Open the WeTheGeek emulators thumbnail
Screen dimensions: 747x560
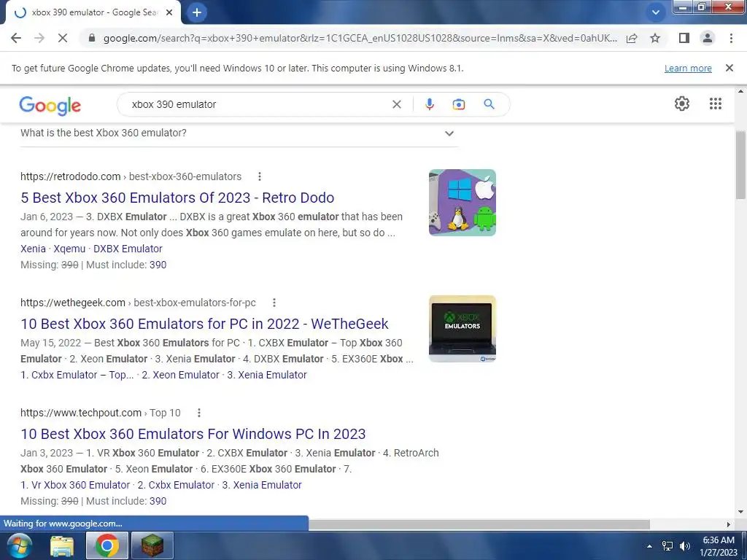(462, 329)
